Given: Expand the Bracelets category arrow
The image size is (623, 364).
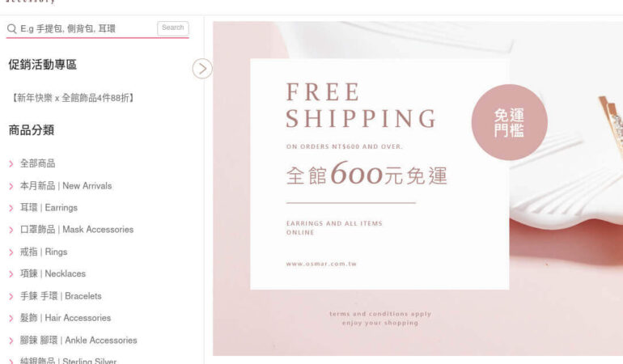Looking at the screenshot, I should click(11, 296).
